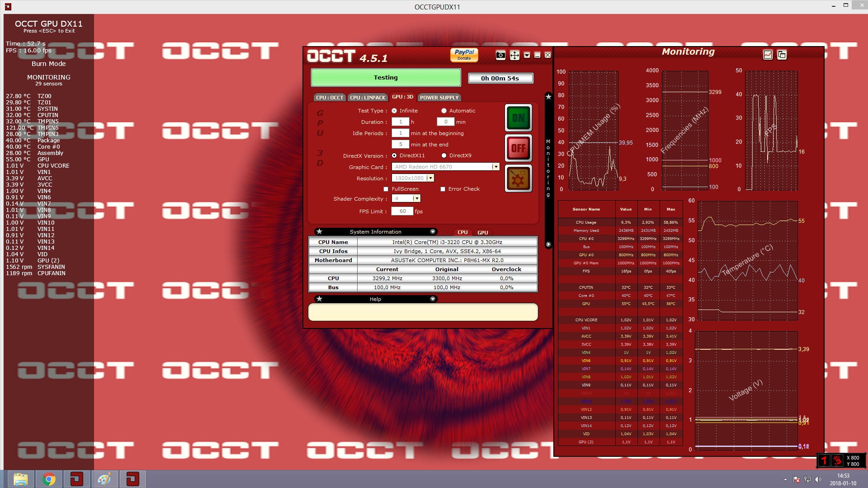The image size is (868, 488).
Task: Click the CPU VCORE sensor row name
Action: (x=586, y=320)
